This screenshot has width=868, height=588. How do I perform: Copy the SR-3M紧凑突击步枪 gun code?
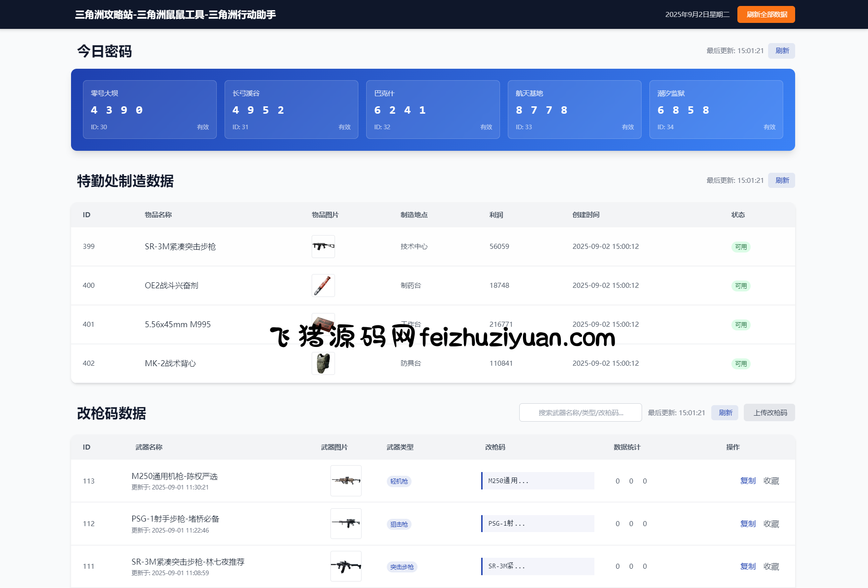point(748,566)
